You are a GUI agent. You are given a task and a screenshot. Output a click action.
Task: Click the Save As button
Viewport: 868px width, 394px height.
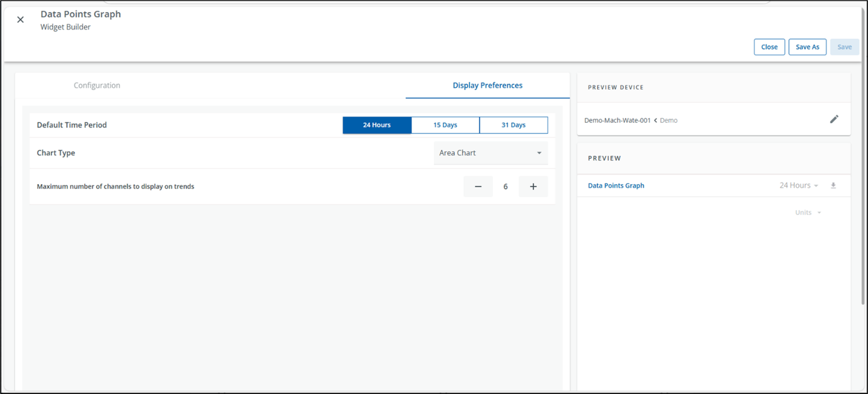(807, 47)
